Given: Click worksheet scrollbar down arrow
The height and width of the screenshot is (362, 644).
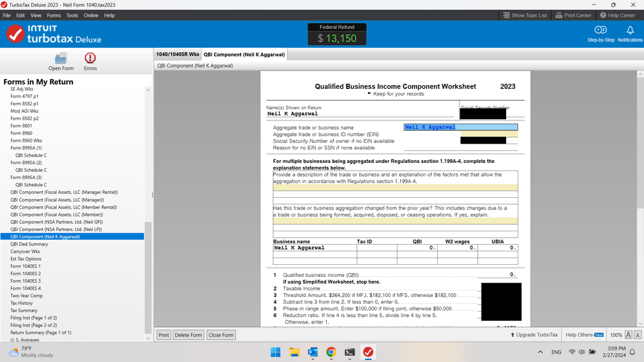Looking at the screenshot, I should (x=640, y=324).
